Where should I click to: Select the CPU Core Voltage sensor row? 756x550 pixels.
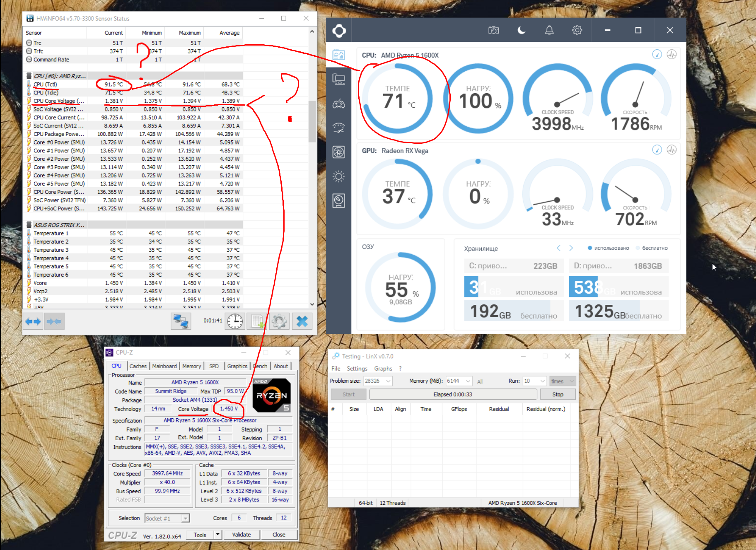(x=133, y=101)
